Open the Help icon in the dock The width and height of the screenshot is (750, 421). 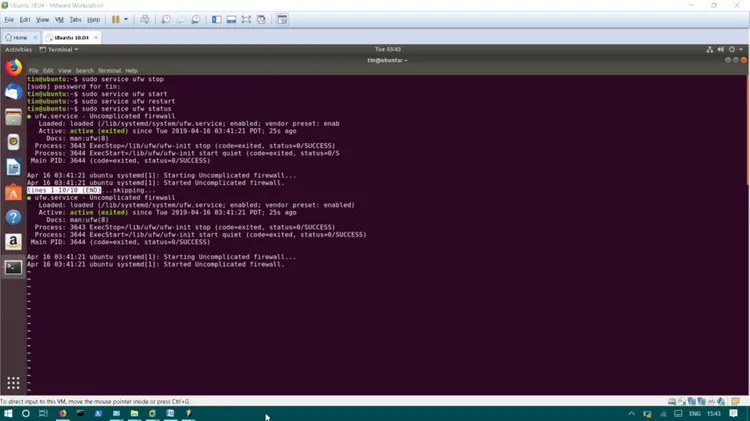pos(13,217)
